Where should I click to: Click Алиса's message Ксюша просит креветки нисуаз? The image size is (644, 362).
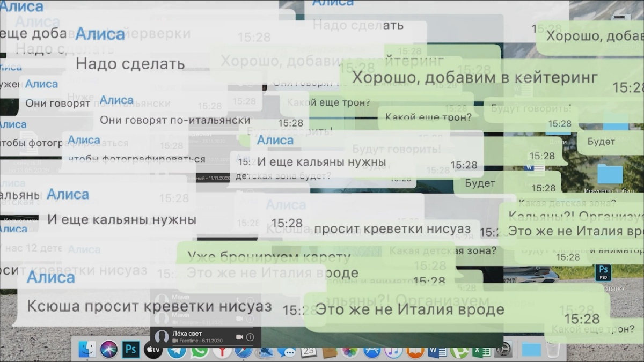(150, 307)
